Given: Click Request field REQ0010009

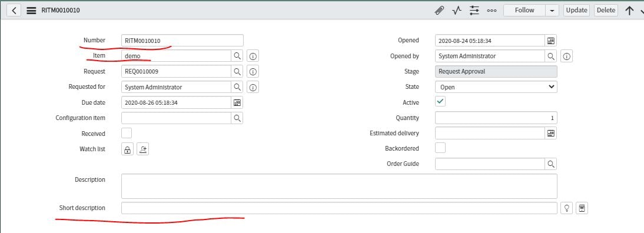Looking at the screenshot, I should pyautogui.click(x=176, y=71).
